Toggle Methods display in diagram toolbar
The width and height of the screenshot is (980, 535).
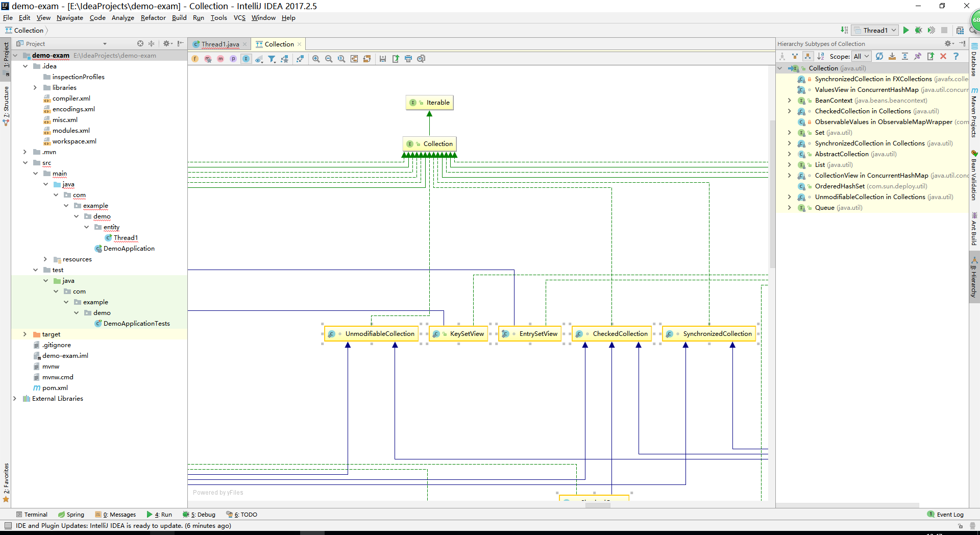click(220, 59)
